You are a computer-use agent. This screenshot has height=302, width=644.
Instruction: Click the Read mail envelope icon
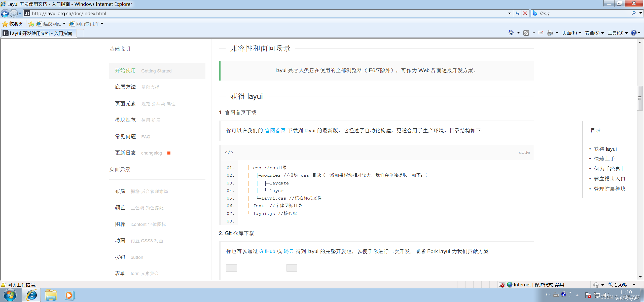coord(541,32)
